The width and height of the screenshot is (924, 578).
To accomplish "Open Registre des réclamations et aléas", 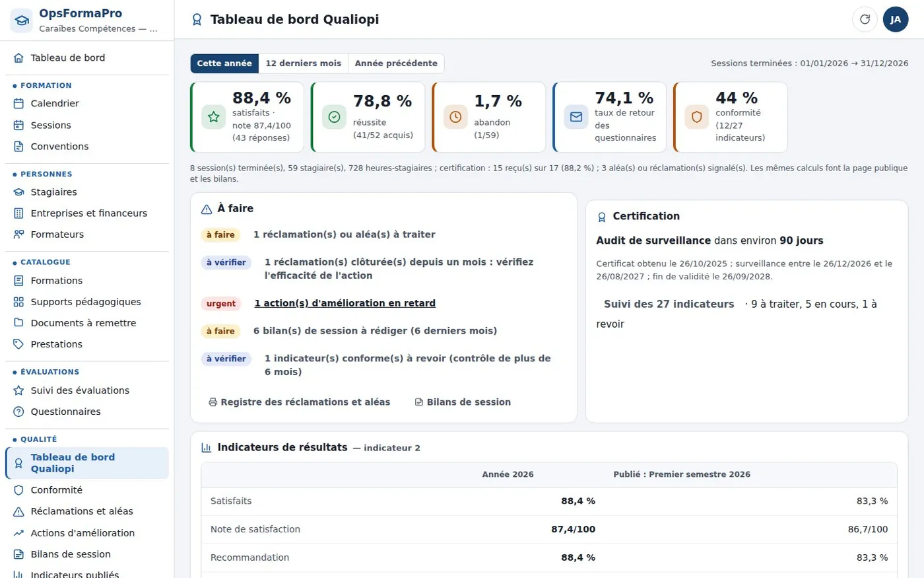I will click(x=300, y=402).
